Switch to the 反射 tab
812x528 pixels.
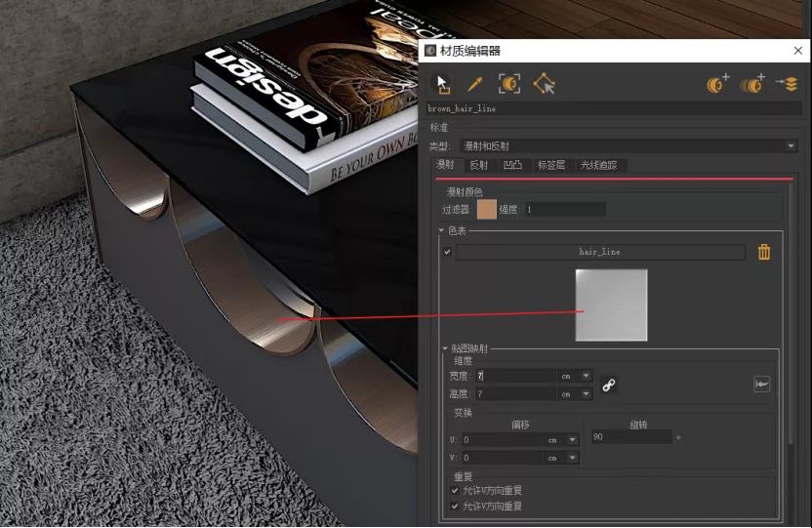[x=478, y=165]
